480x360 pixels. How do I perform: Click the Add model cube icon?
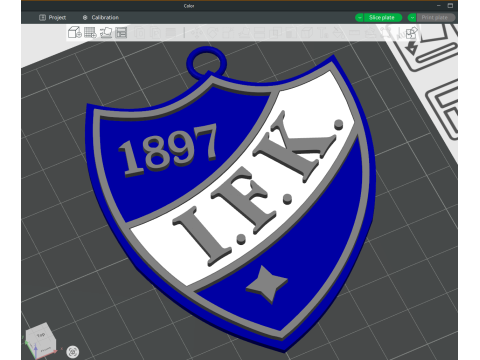(x=74, y=32)
